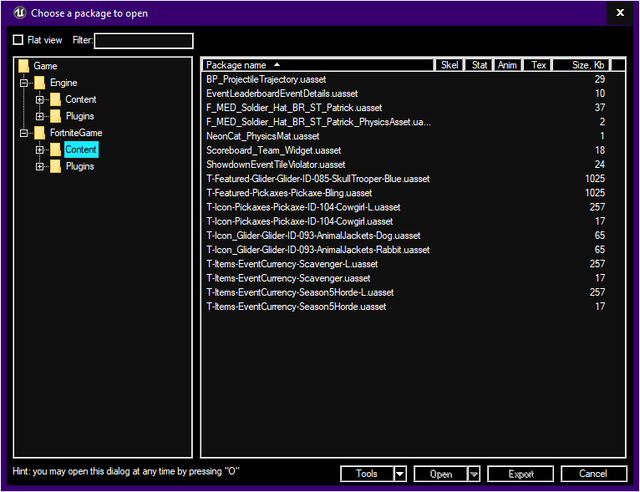Screen dimensions: 640x492
Task: Click size 24 of ShowdownEventTileViolator row
Action: [600, 165]
